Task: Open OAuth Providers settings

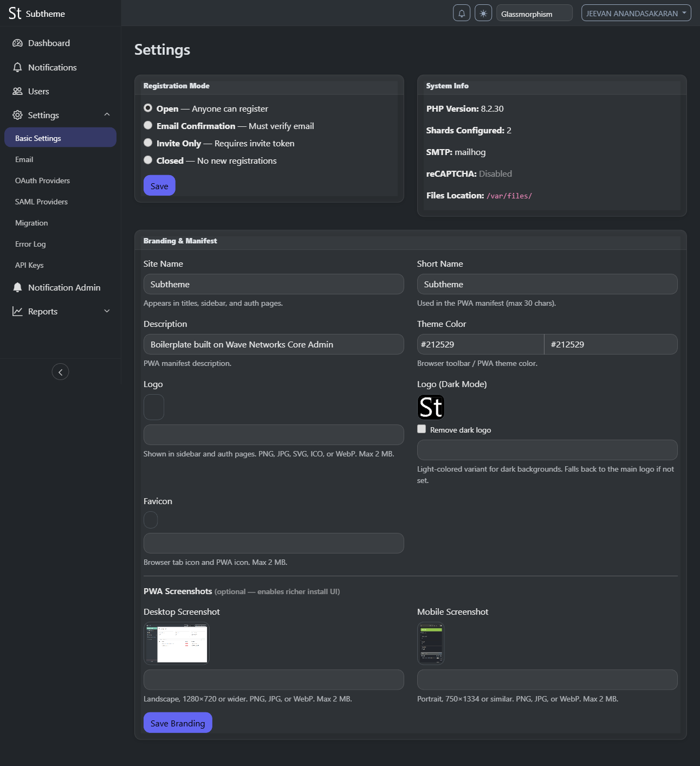Action: (60, 181)
